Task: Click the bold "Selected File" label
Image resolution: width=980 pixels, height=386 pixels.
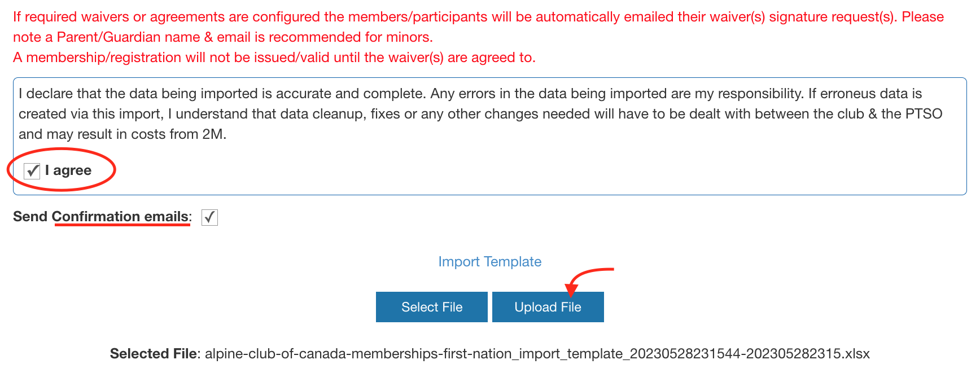Action: pyautogui.click(x=154, y=354)
